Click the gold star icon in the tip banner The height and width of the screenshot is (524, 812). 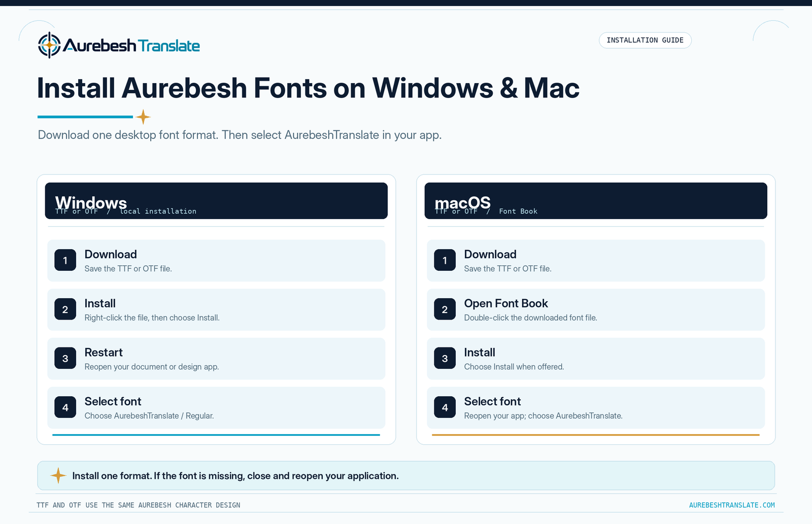tap(58, 475)
